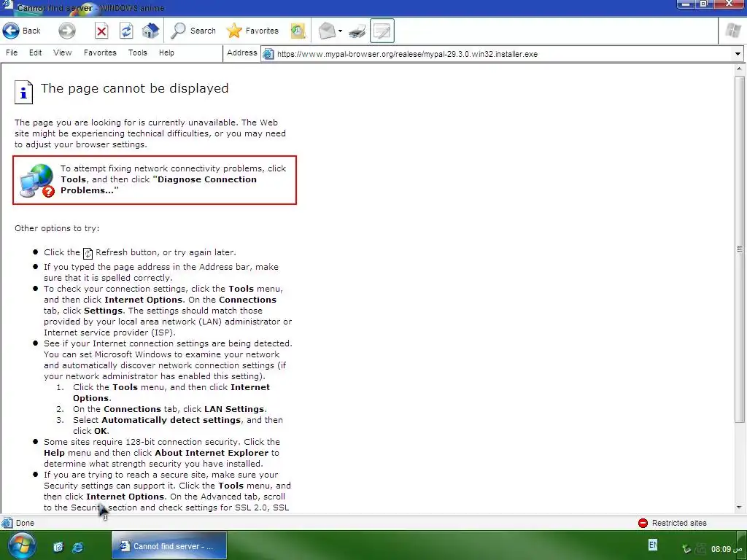The width and height of the screenshot is (747, 560).
Task: Open the Search pane
Action: pyautogui.click(x=193, y=31)
